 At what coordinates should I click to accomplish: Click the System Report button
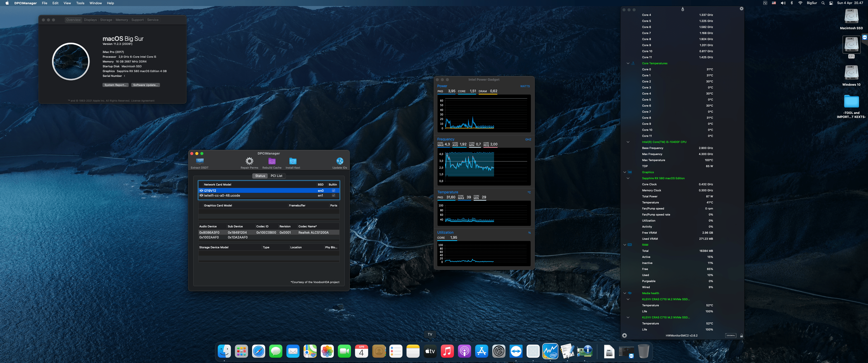pyautogui.click(x=115, y=85)
